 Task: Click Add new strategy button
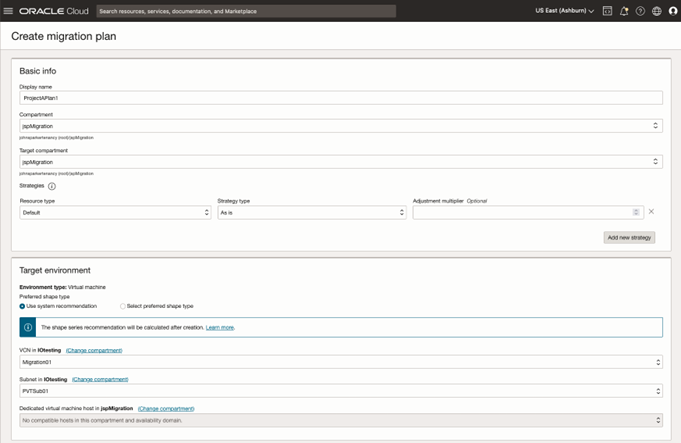[x=629, y=238]
